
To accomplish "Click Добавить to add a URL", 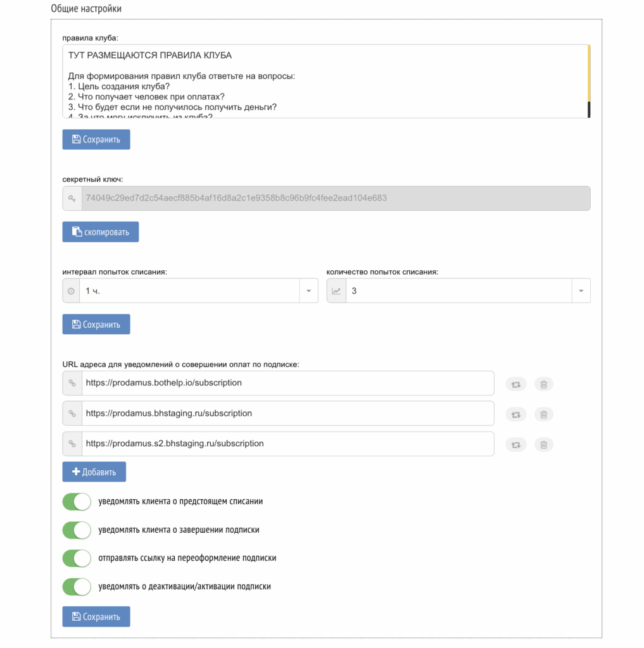I will coord(94,472).
